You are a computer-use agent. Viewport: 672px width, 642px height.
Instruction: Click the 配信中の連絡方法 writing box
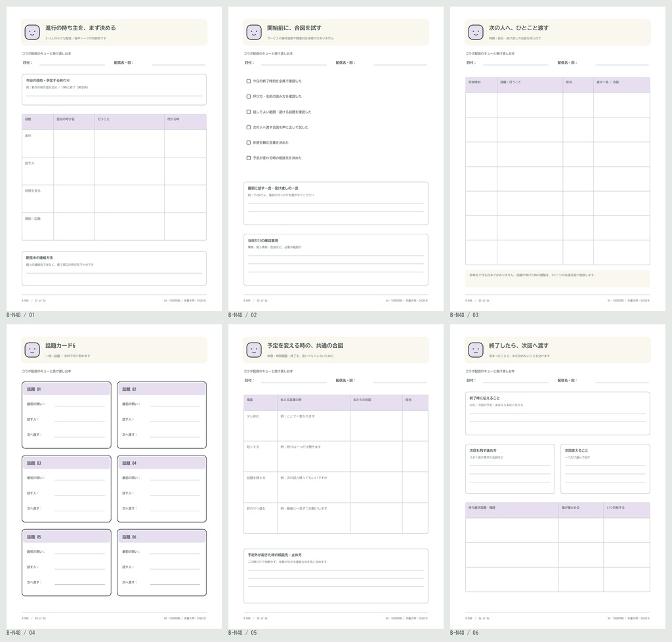[114, 268]
